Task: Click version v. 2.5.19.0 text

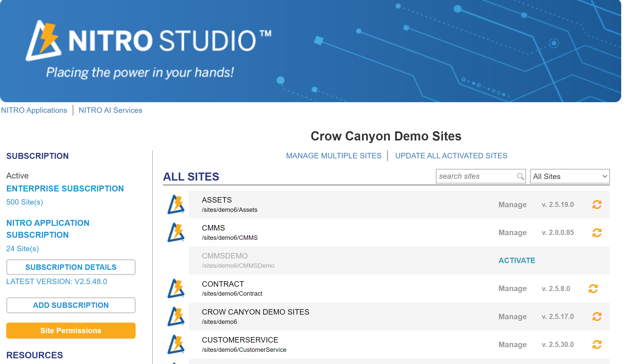Action: pos(558,205)
